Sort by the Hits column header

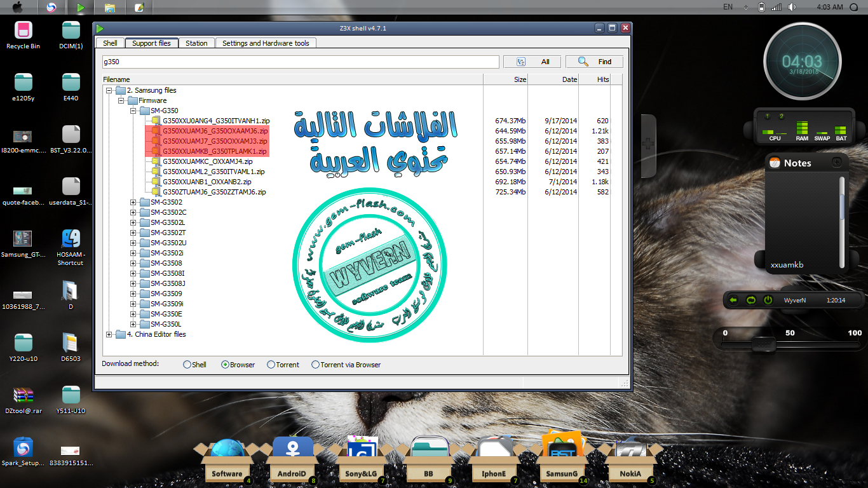[595, 79]
